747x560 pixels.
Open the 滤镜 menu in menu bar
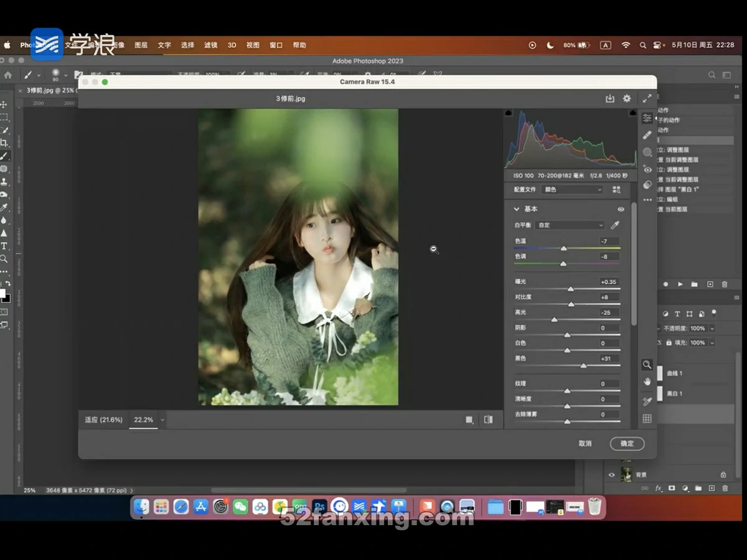(211, 45)
